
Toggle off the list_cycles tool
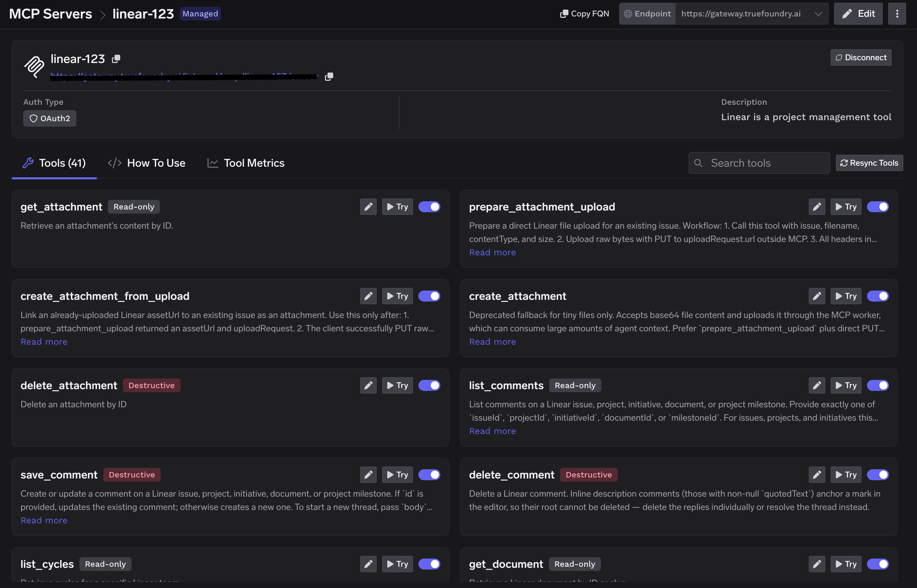[x=429, y=564]
